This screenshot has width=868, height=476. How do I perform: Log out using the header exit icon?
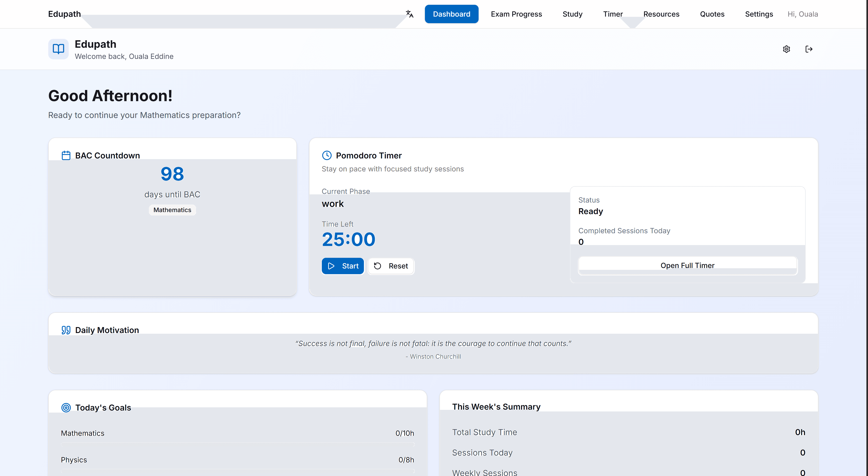[x=809, y=49]
